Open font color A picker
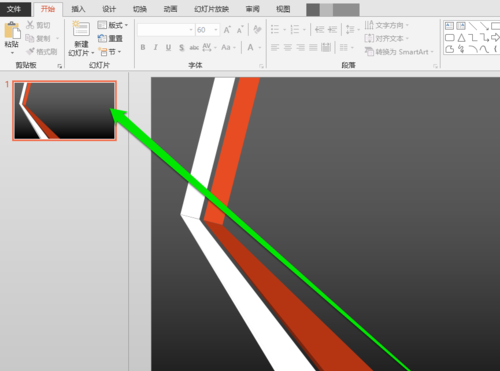Screen dimensions: 500x371 pyautogui.click(x=250, y=48)
